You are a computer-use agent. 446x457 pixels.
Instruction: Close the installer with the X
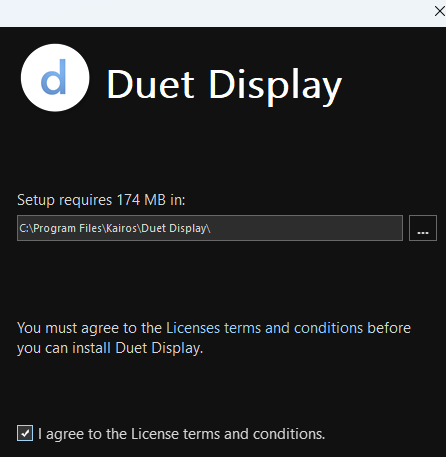click(439, 11)
